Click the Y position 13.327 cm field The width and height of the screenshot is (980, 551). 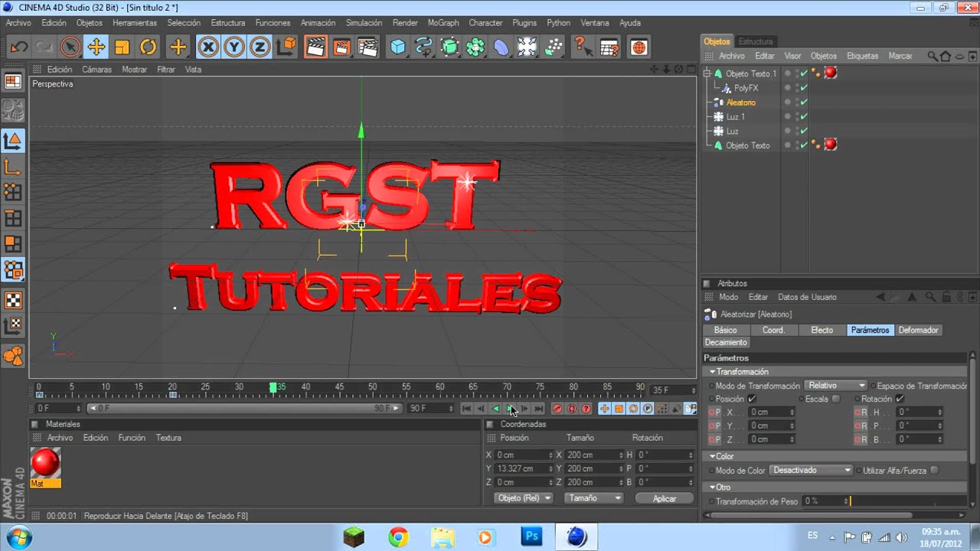[x=524, y=468]
